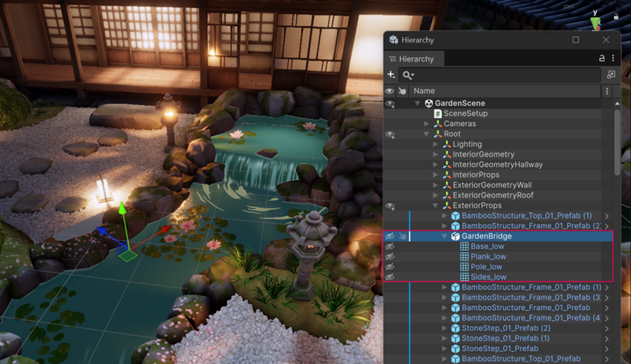Click the Hierarchy search input field
This screenshot has height=364, width=631.
tap(500, 75)
